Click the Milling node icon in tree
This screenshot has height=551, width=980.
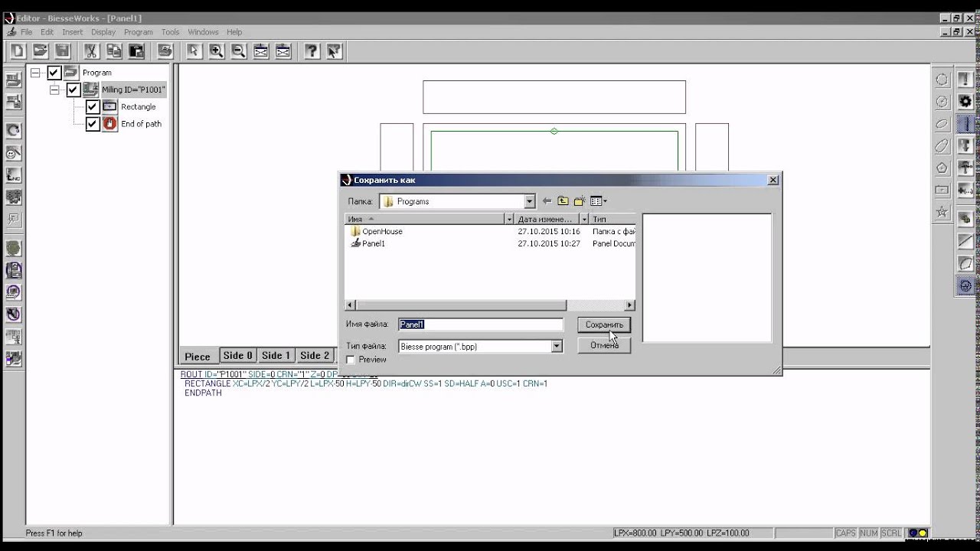click(x=90, y=90)
